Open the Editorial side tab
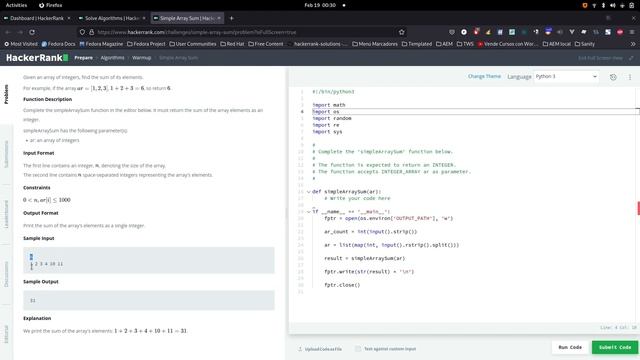 [x=6, y=334]
